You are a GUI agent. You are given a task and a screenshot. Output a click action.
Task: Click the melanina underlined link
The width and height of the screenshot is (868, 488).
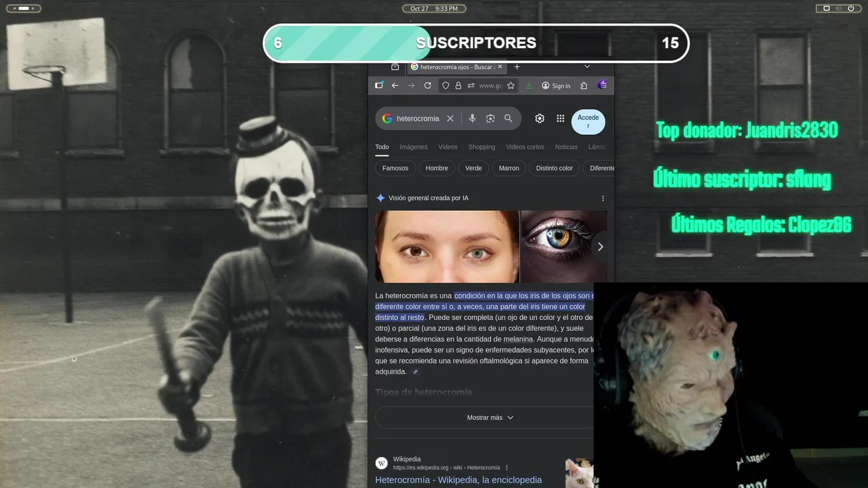click(518, 339)
